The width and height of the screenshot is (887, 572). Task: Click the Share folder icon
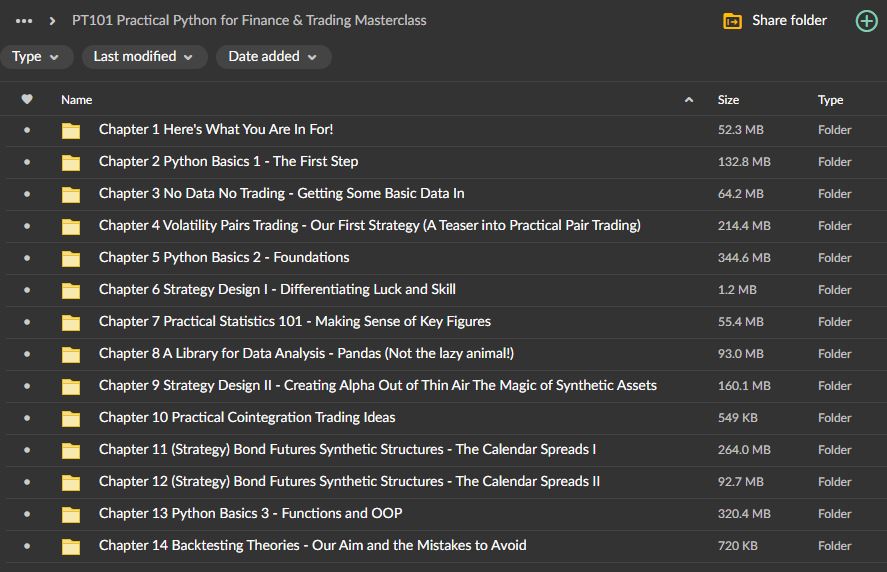pyautogui.click(x=733, y=21)
